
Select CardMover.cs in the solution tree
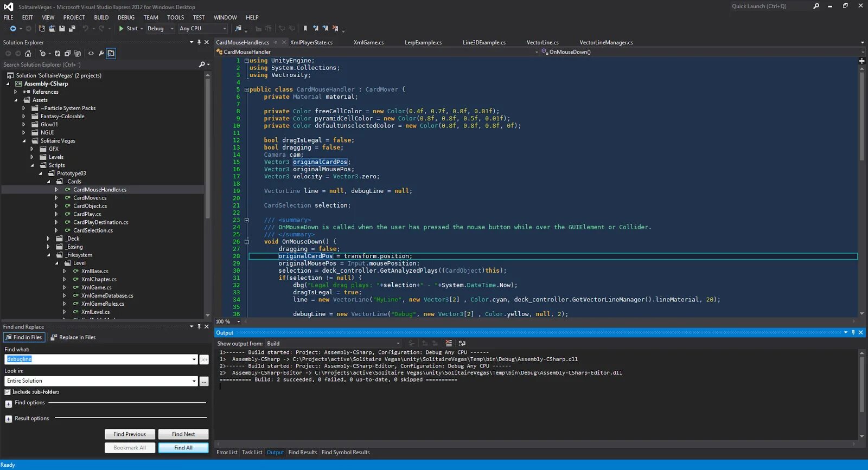coord(90,198)
